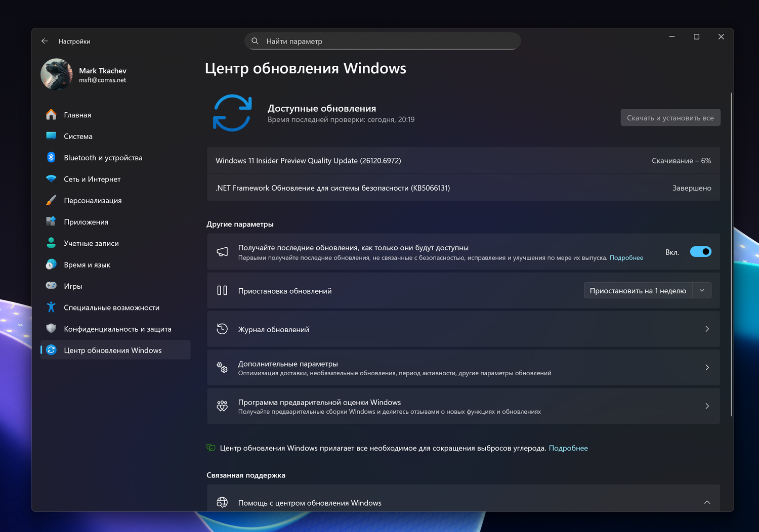Click the Скачивание – 6% status text

(681, 160)
